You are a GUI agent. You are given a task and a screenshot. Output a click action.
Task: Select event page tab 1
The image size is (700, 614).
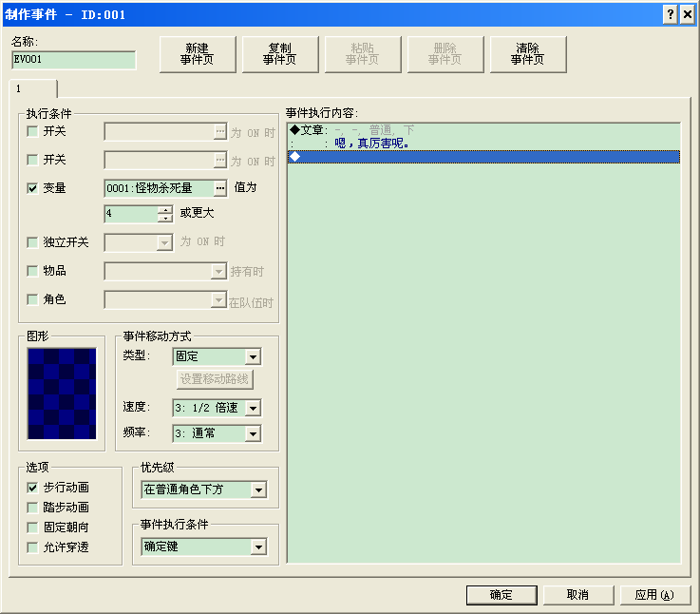tap(33, 88)
